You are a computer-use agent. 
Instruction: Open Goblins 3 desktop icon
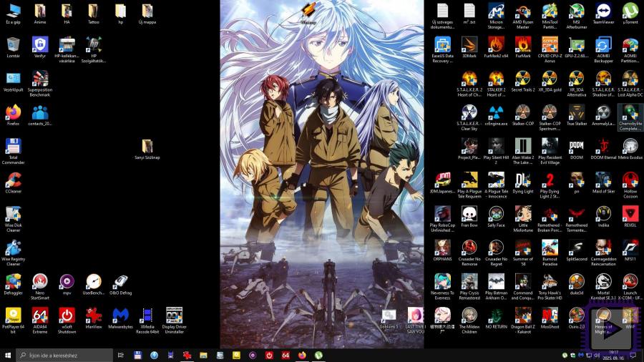pos(389,319)
